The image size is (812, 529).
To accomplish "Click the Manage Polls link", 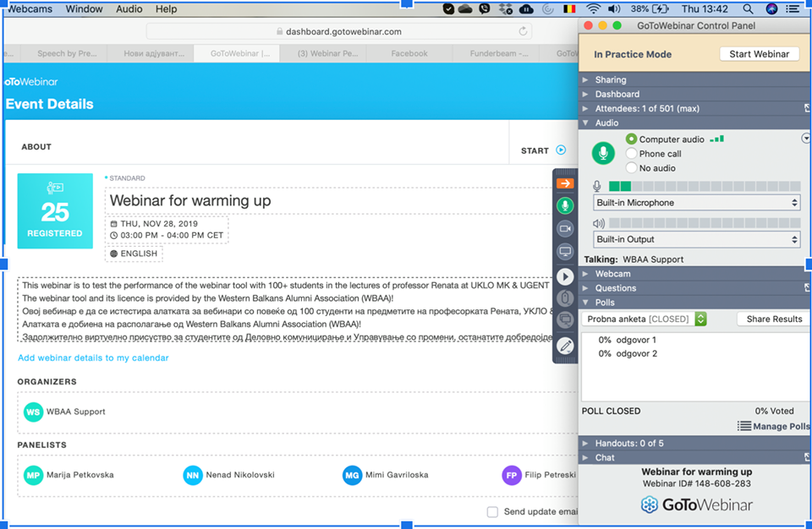I will click(x=781, y=426).
